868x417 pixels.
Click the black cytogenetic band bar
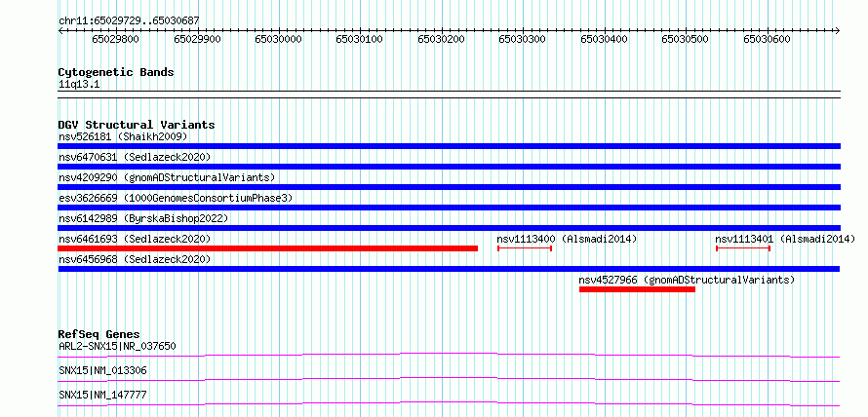(x=449, y=95)
